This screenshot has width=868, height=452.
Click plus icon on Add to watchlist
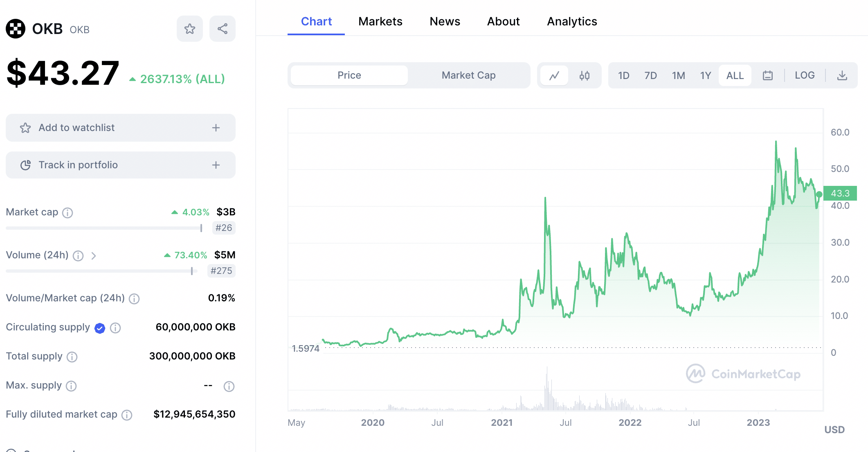(216, 128)
